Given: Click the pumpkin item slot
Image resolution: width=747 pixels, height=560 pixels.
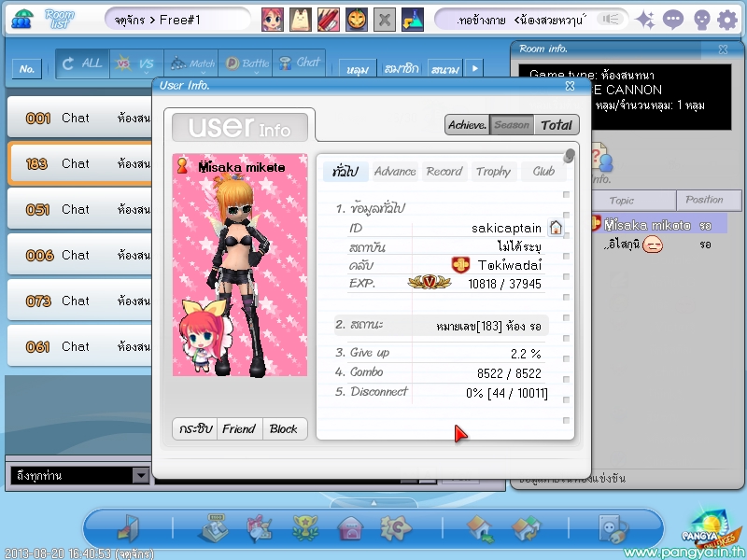Looking at the screenshot, I should 357,20.
